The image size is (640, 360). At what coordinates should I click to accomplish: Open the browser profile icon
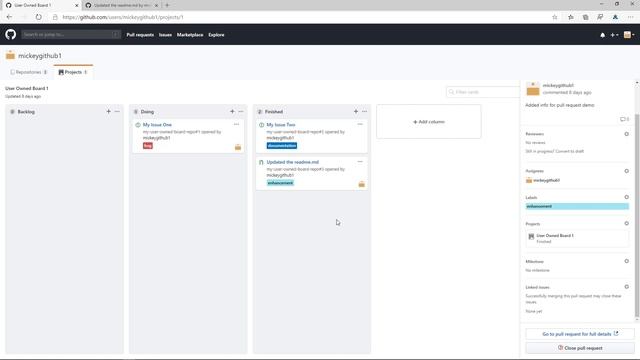615,17
